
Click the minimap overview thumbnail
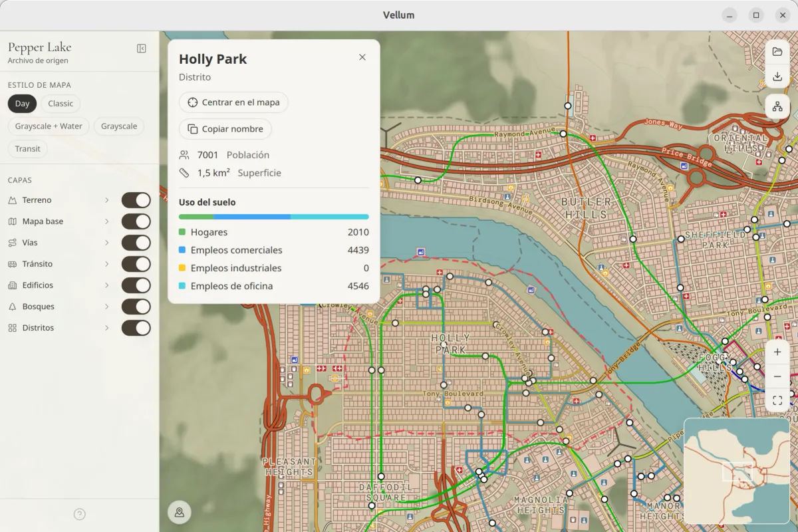736,471
